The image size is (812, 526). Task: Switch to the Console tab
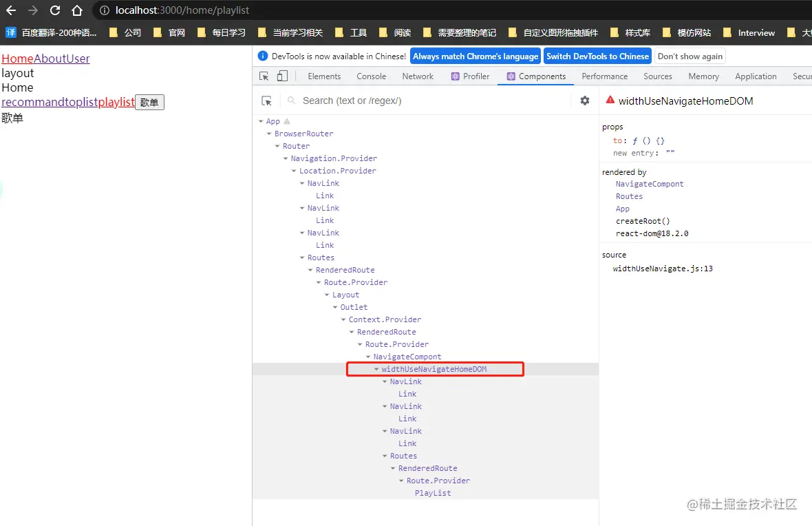coord(372,76)
